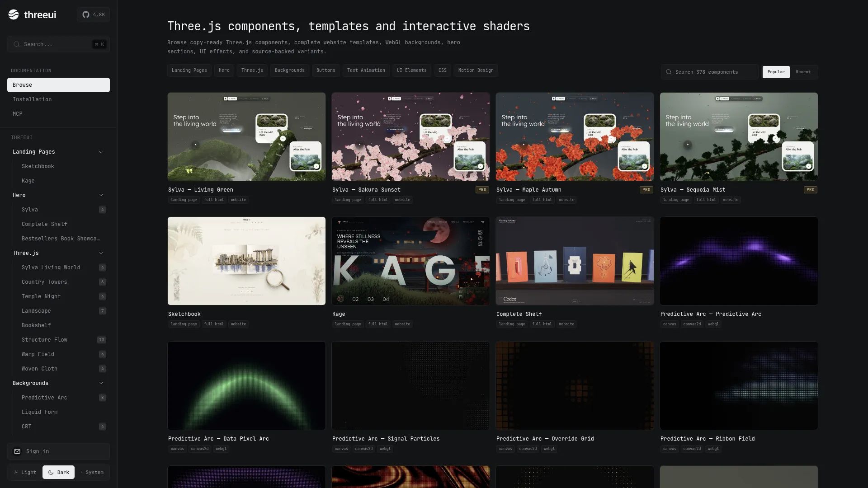868x488 pixels.
Task: Filter by Motion Design category
Action: click(476, 70)
